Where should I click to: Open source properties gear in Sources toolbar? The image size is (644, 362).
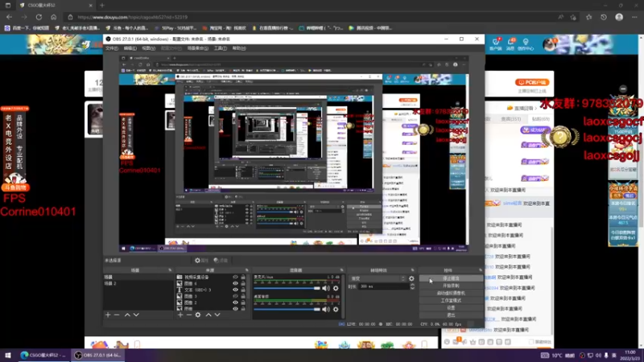(198, 315)
